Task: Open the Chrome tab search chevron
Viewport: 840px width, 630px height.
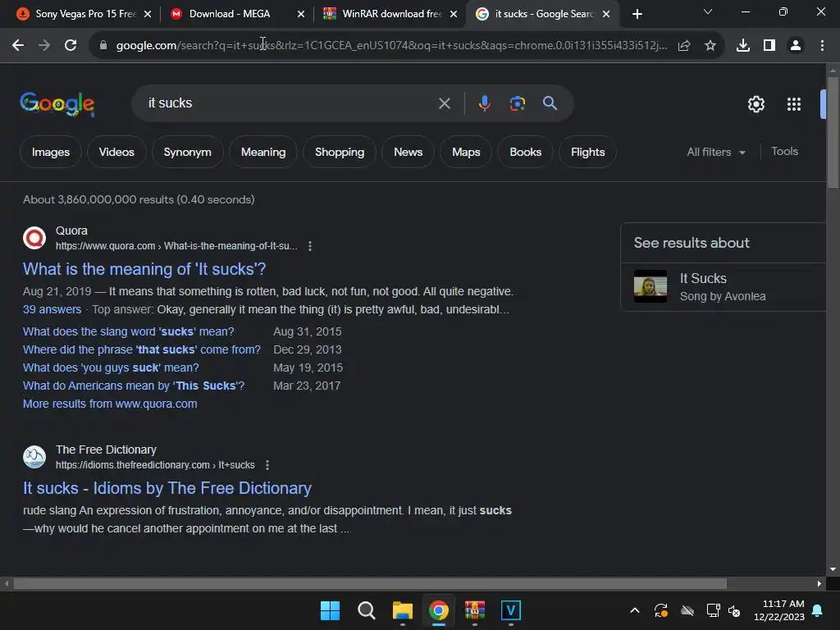Action: pyautogui.click(x=708, y=11)
